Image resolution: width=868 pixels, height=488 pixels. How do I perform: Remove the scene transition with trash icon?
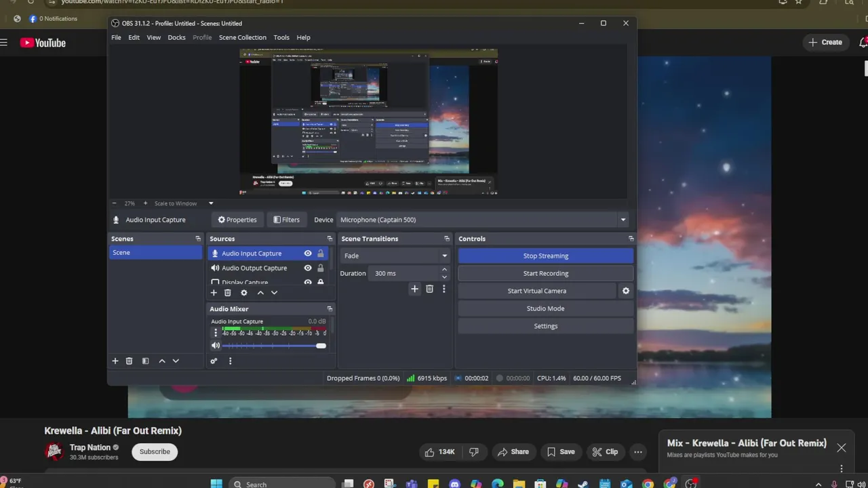tap(429, 289)
